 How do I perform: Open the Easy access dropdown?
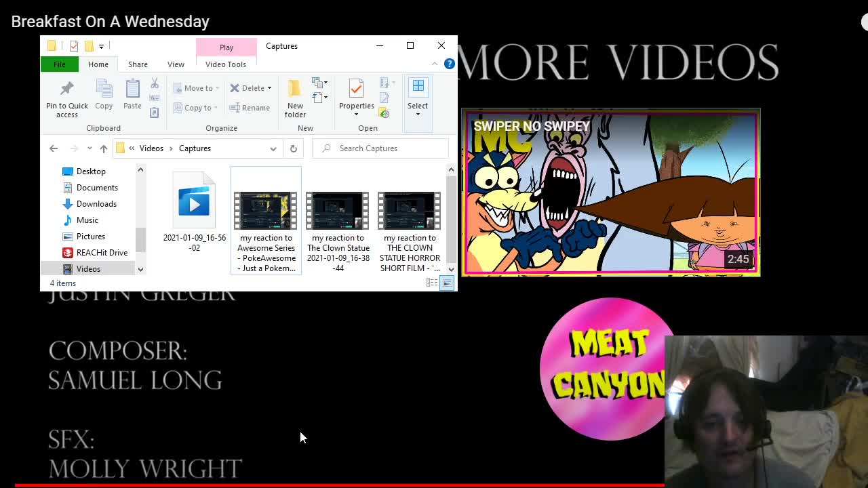click(x=320, y=98)
